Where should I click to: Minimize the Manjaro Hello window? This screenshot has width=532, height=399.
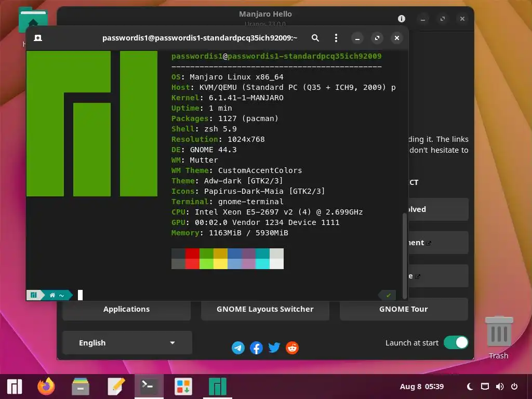423,19
